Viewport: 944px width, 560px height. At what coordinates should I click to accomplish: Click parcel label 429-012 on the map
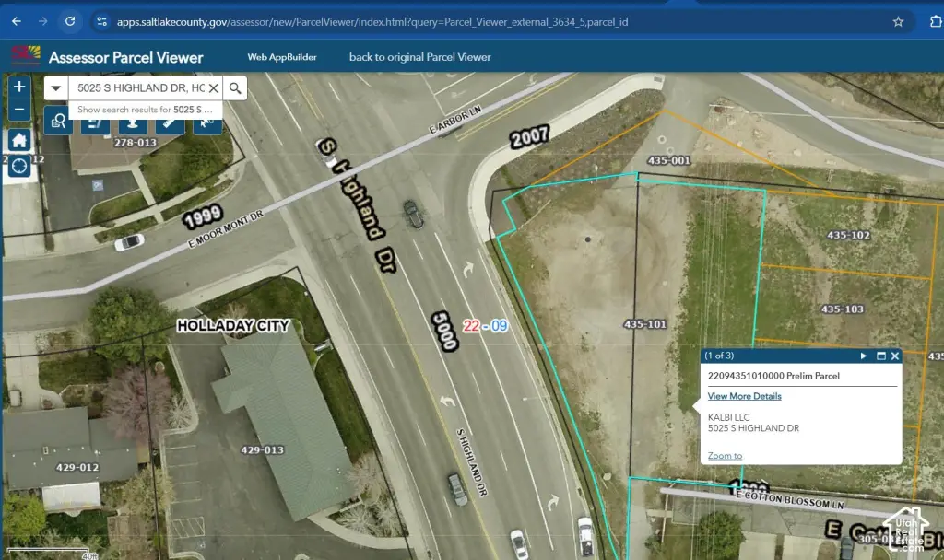click(x=77, y=467)
